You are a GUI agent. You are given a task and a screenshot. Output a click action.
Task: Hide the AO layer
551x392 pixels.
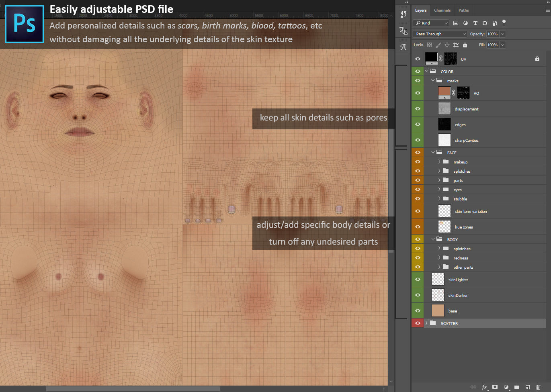418,93
